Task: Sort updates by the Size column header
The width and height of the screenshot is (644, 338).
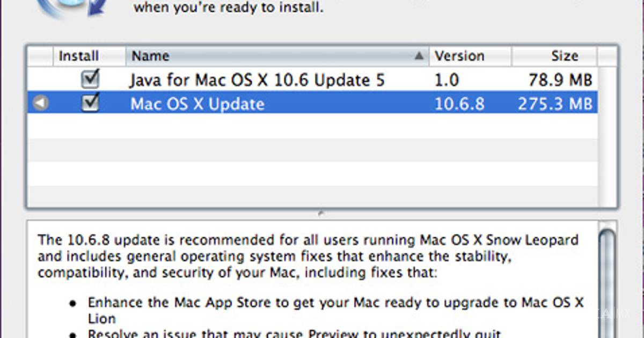Action: tap(563, 56)
